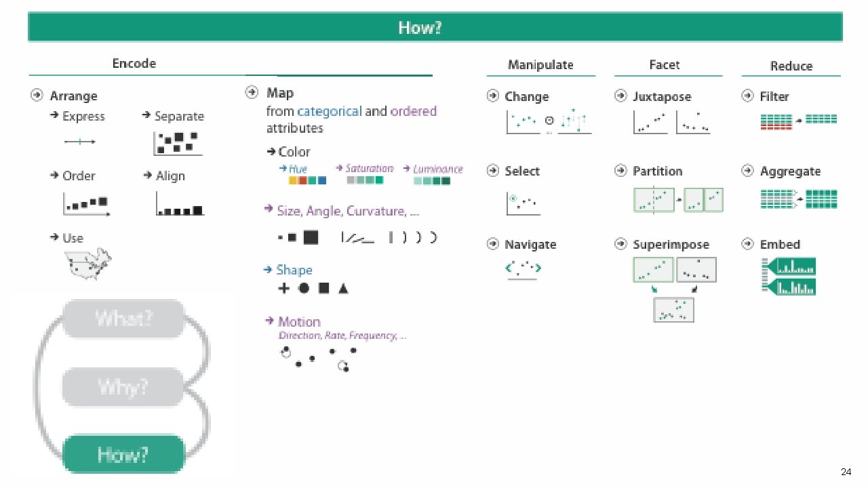
Task: Click the Aggregate grid icon
Action: 799,199
